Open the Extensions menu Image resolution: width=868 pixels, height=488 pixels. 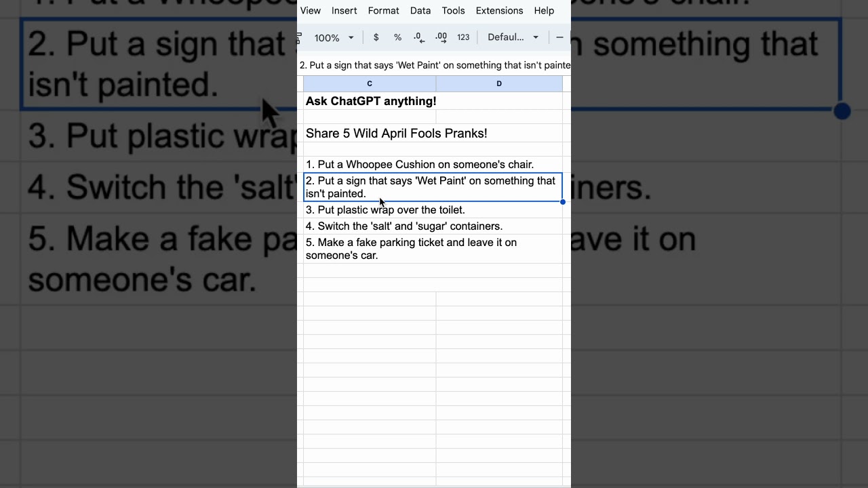499,11
